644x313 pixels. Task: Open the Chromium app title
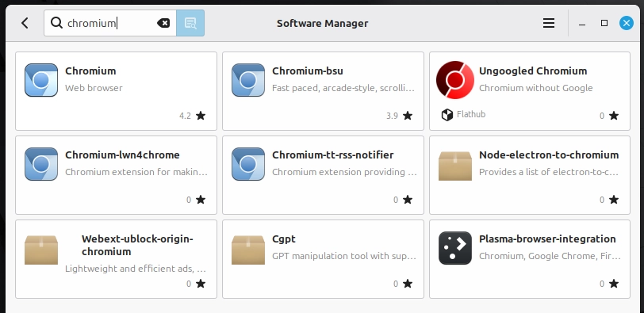[90, 71]
